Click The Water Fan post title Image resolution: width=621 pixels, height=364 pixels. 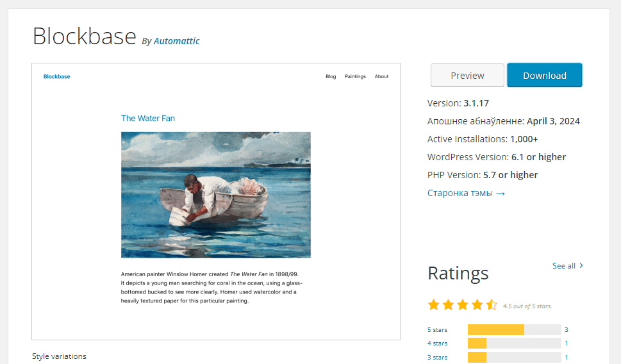click(148, 118)
